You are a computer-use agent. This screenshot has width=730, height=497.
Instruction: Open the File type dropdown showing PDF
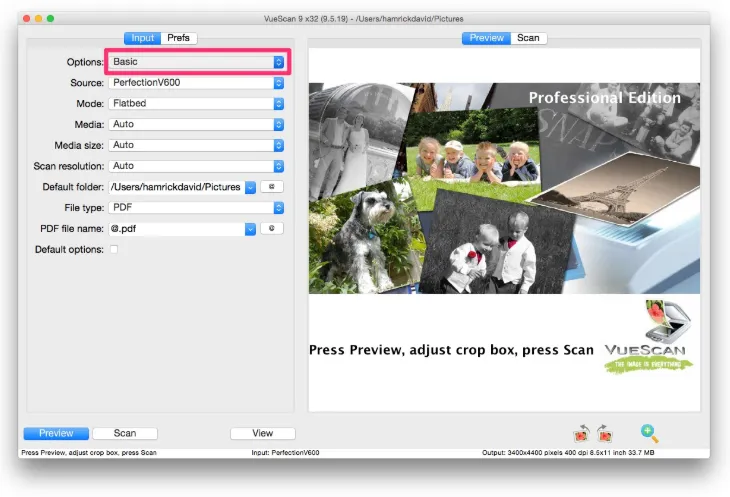[x=196, y=208]
